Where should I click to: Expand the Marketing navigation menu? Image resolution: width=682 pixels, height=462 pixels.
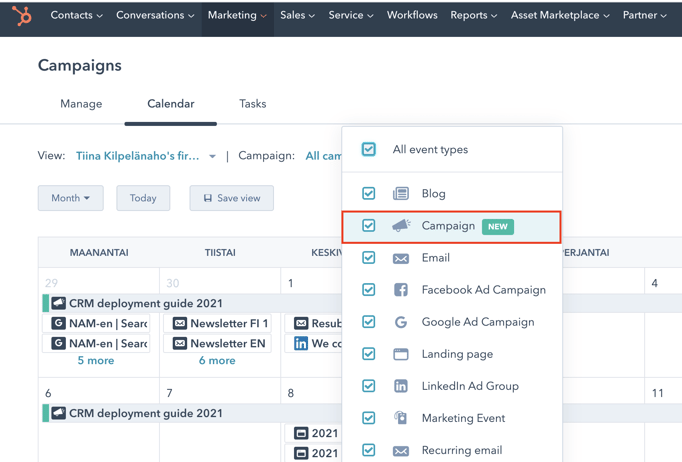tap(237, 15)
